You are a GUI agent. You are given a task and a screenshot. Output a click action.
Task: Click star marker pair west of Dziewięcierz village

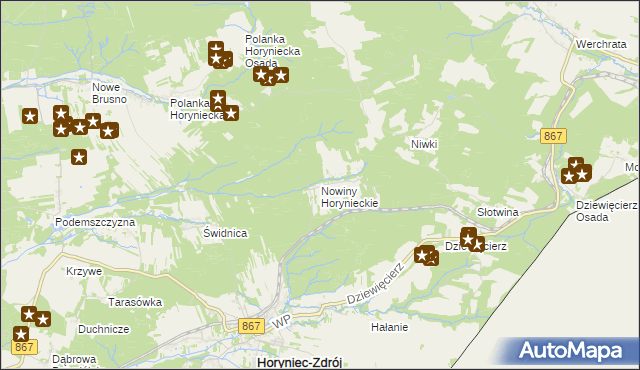pyautogui.click(x=426, y=256)
